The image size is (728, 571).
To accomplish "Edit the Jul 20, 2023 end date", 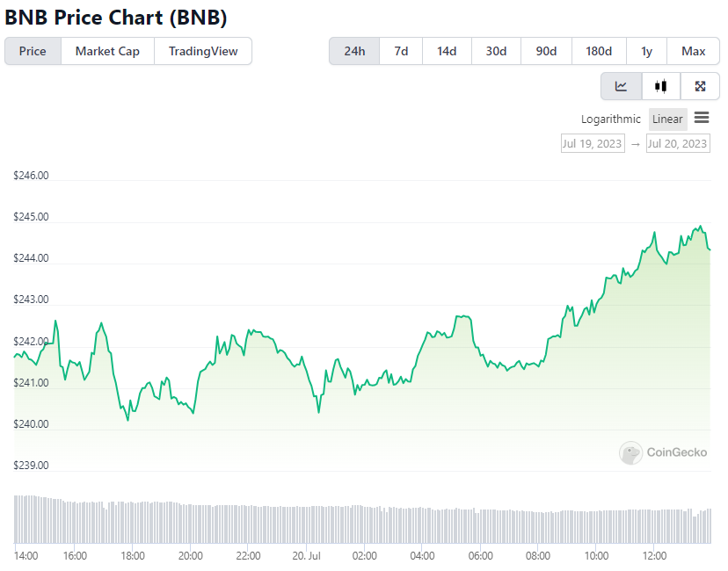I will (677, 144).
